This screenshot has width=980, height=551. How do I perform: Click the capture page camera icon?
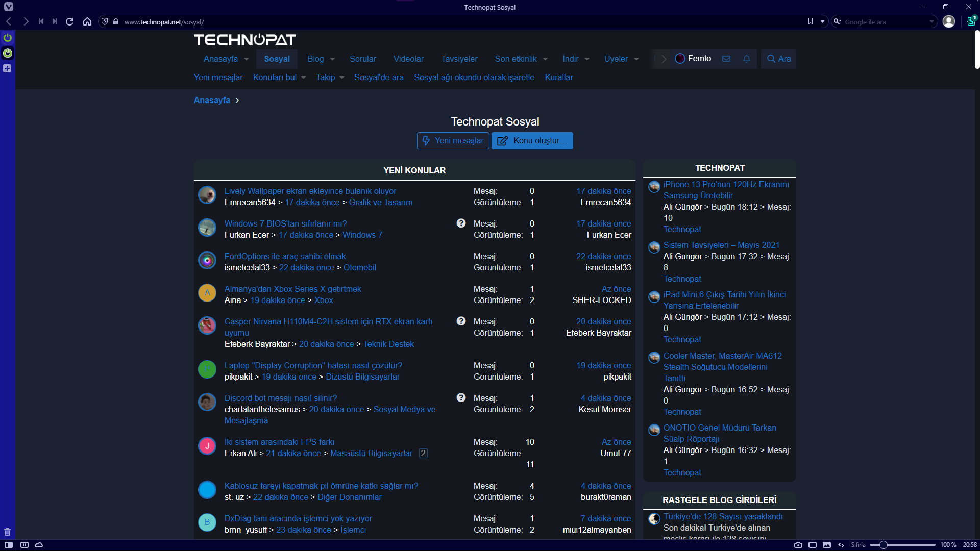[798, 545]
